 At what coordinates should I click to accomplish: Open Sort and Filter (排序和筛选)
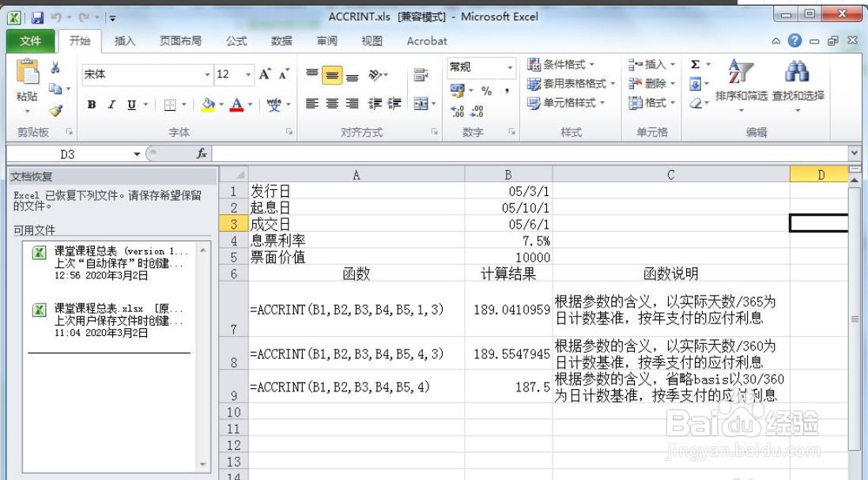pos(741,86)
